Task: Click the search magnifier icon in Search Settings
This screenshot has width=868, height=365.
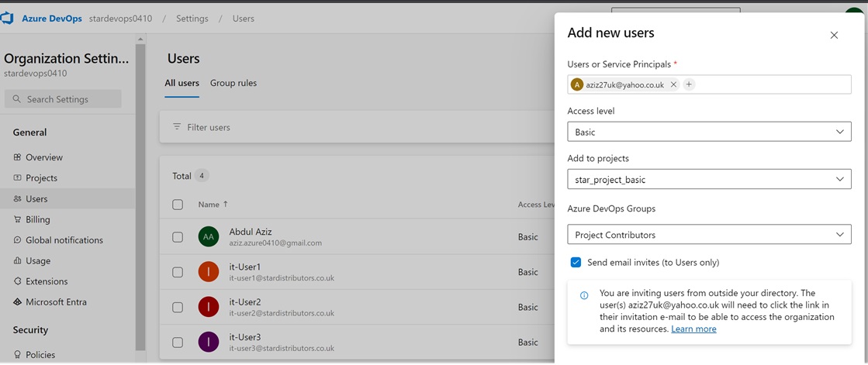Action: pos(16,99)
